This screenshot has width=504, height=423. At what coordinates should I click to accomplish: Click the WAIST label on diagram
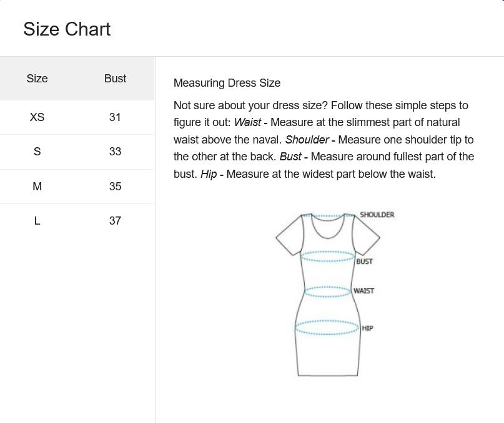pyautogui.click(x=363, y=291)
